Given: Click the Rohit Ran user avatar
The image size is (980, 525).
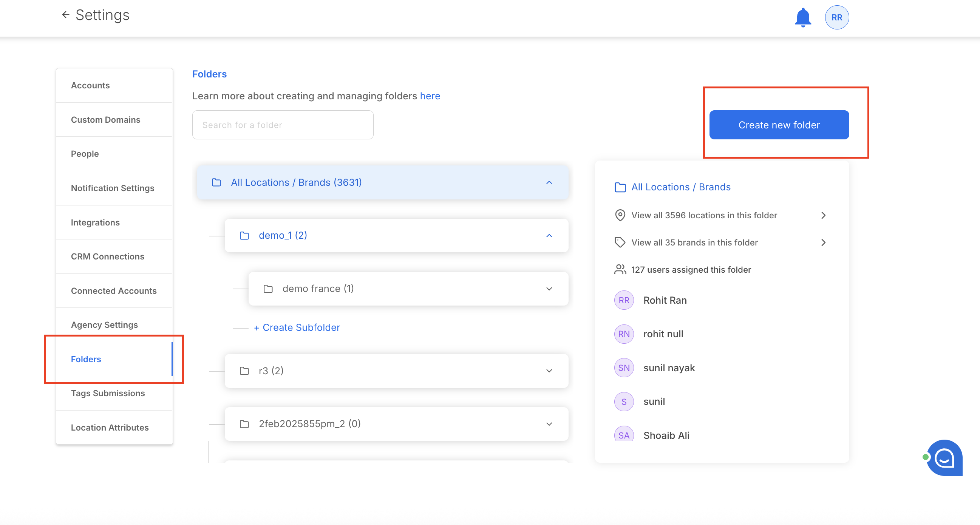Looking at the screenshot, I should coord(623,300).
